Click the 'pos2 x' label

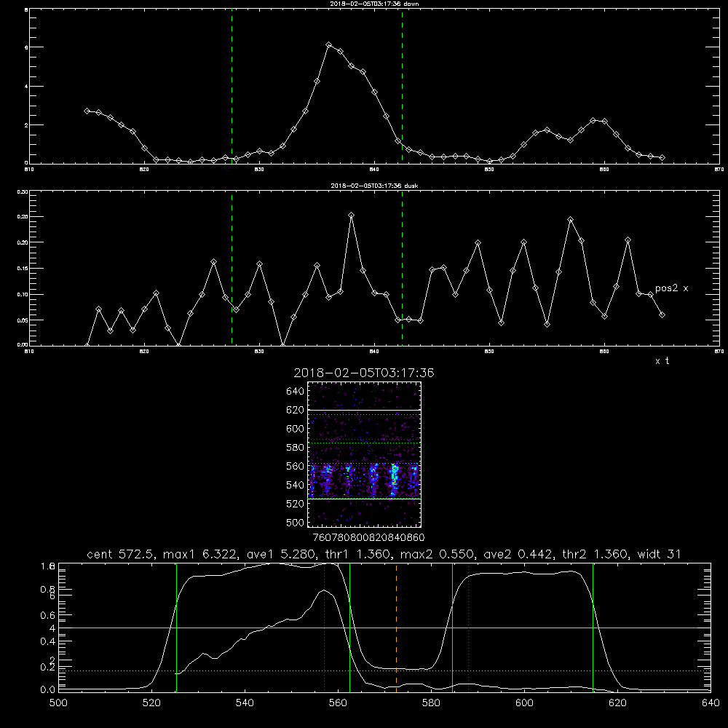671,288
